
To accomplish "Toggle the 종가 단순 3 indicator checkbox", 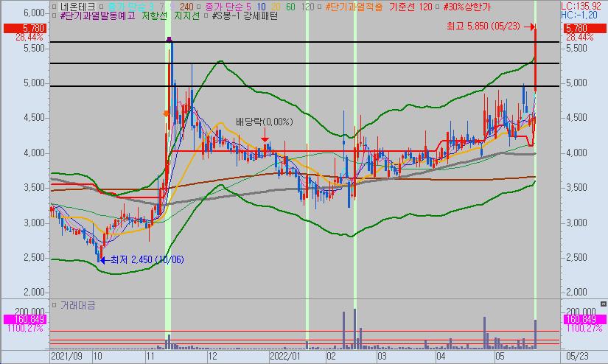I will point(101,7).
